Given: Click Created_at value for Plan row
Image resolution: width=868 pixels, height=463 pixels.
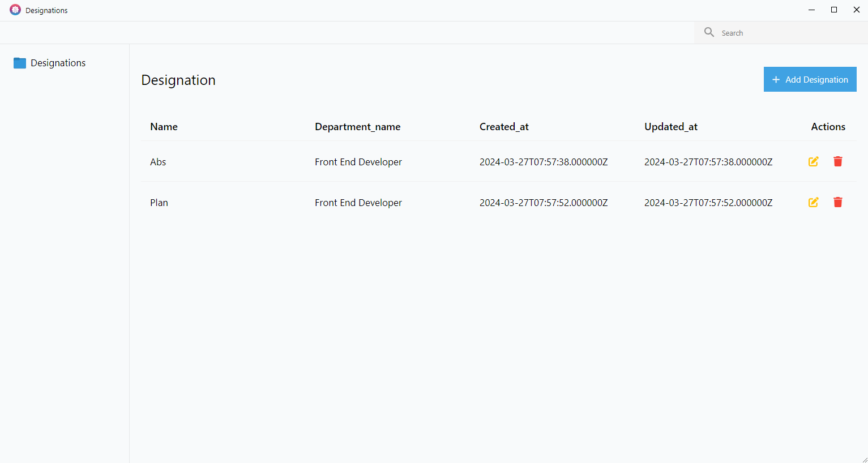Looking at the screenshot, I should pos(544,203).
